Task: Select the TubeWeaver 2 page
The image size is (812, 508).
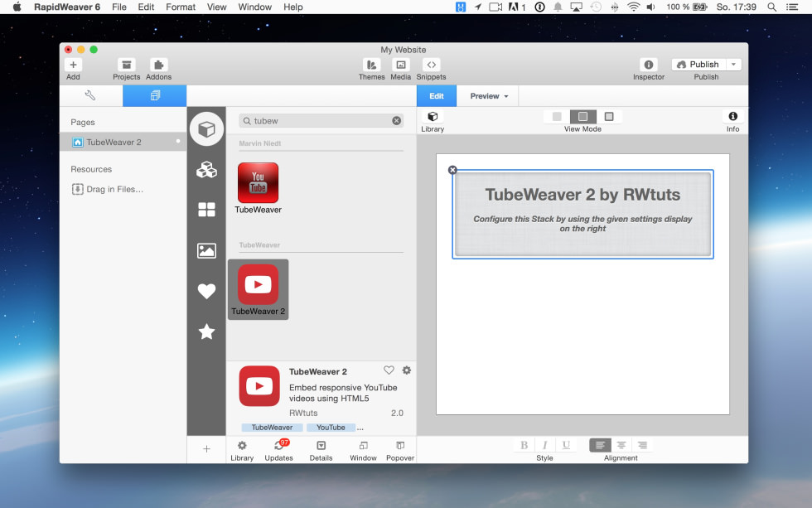Action: click(123, 142)
